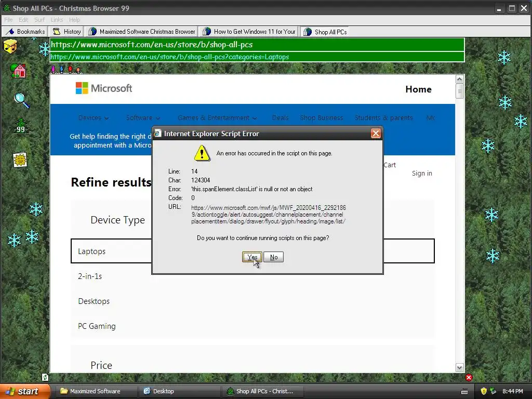Click the page scrollbar thumb

pyautogui.click(x=459, y=91)
